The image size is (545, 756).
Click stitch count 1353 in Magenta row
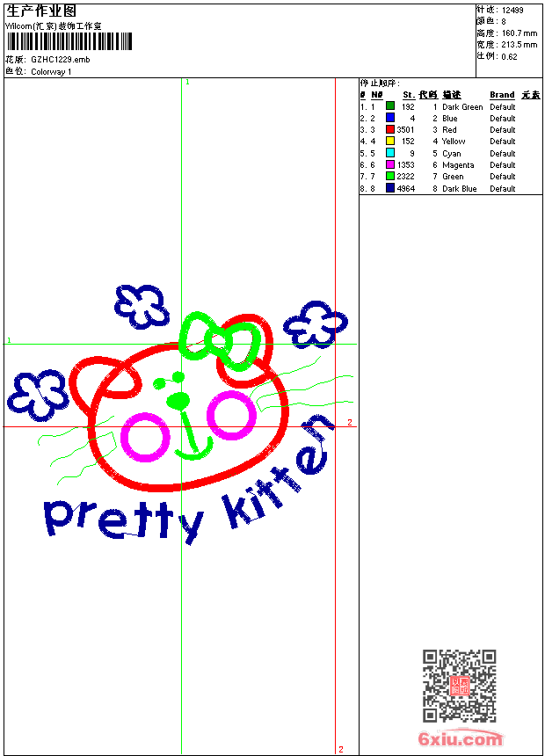(405, 165)
